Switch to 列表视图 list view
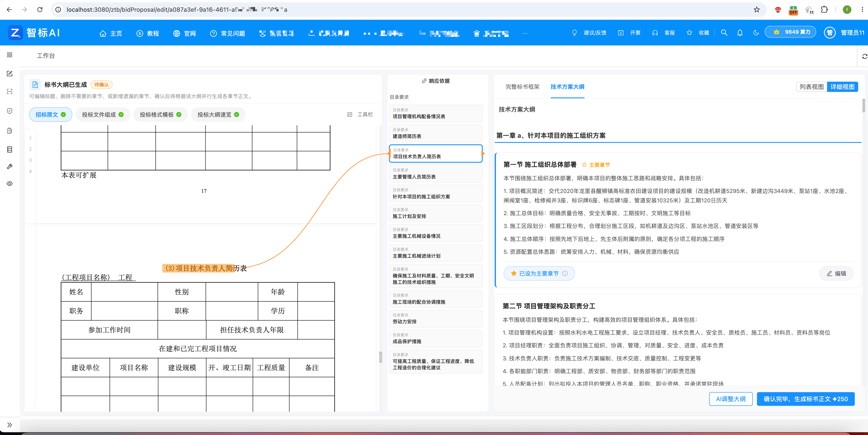The width and height of the screenshot is (868, 435). point(811,87)
